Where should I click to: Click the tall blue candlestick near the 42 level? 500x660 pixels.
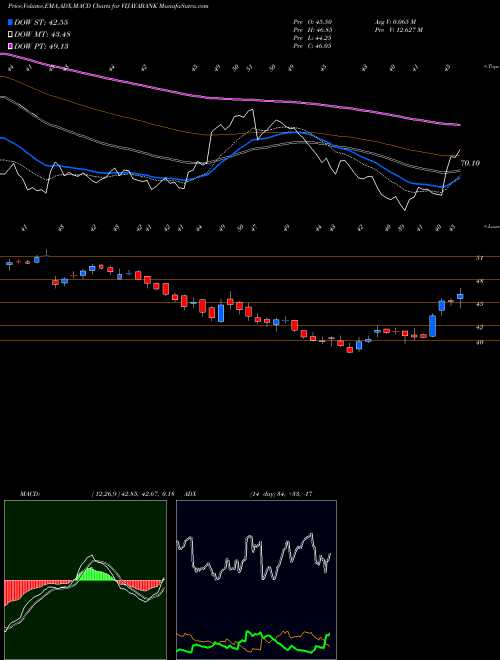(433, 326)
